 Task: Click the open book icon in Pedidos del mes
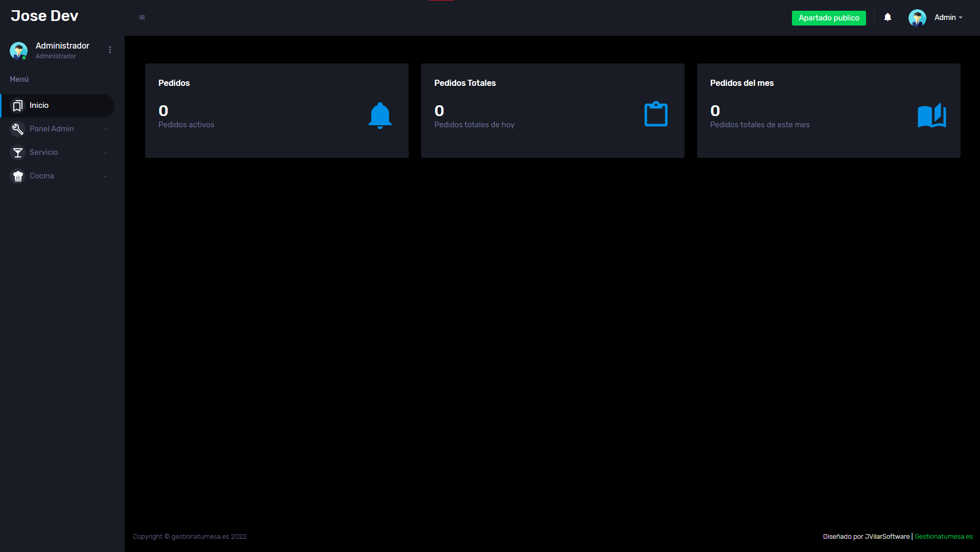pos(931,116)
